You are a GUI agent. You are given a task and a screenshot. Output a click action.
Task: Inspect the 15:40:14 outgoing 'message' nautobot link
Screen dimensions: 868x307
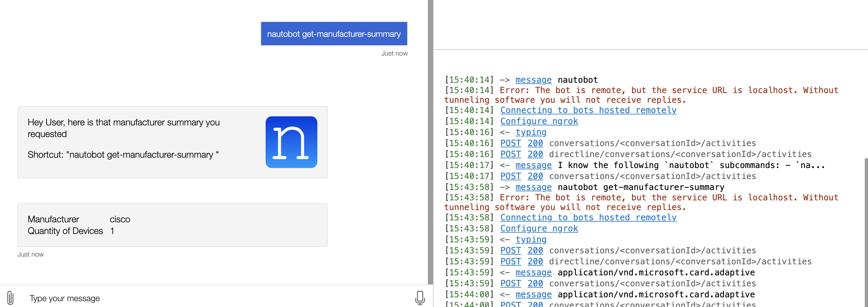(533, 80)
